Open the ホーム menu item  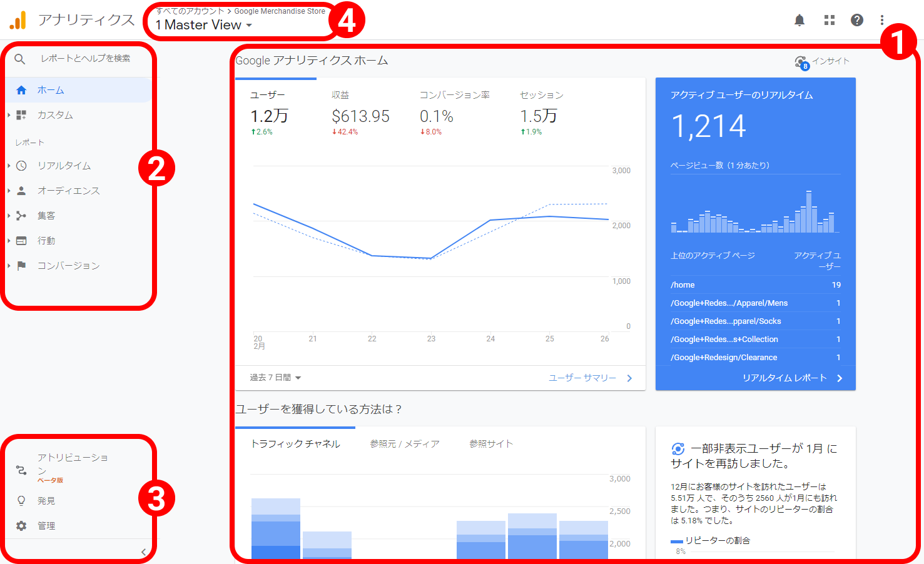[79, 90]
